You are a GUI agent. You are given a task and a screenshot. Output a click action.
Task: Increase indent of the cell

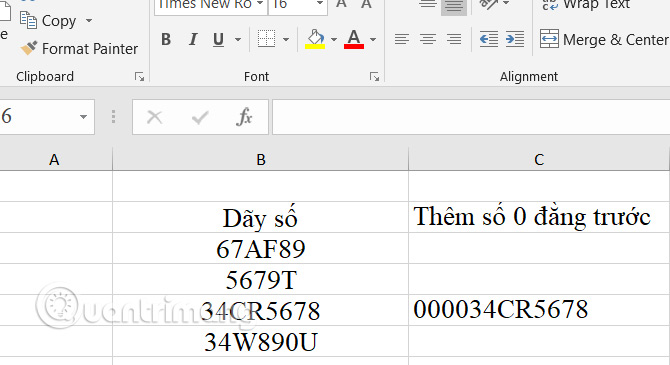[x=515, y=39]
